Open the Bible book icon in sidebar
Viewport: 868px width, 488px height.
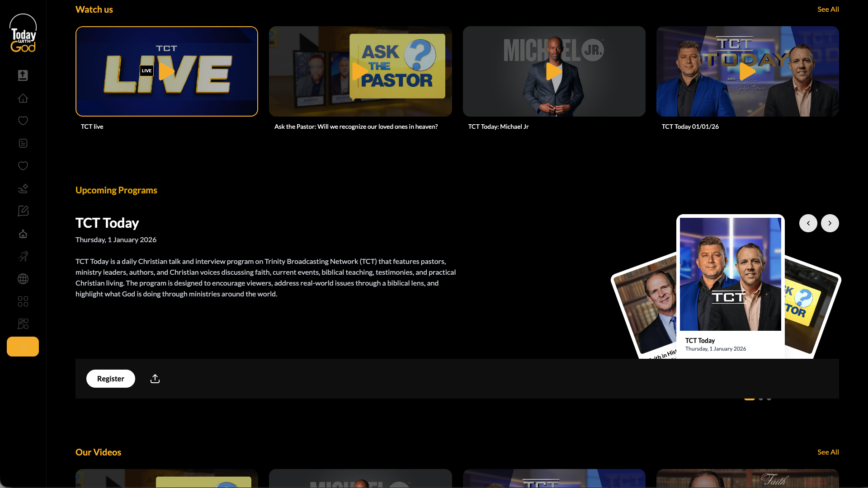[23, 75]
